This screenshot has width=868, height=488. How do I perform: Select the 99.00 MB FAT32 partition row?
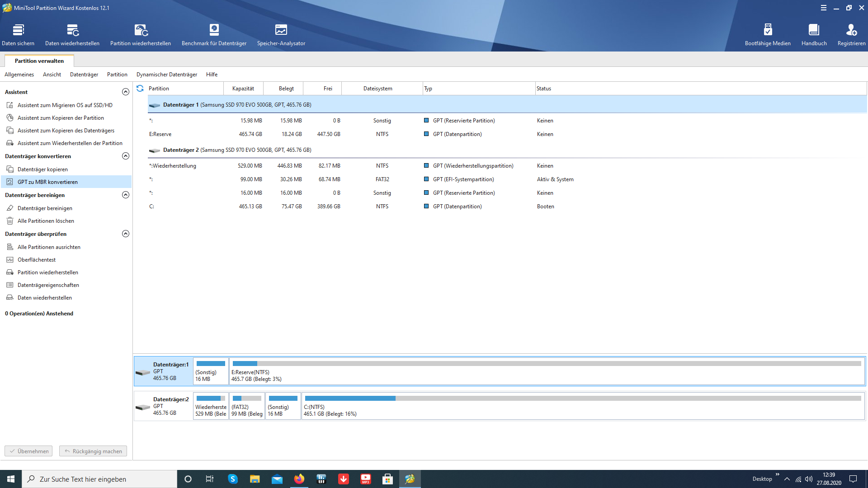pos(507,179)
